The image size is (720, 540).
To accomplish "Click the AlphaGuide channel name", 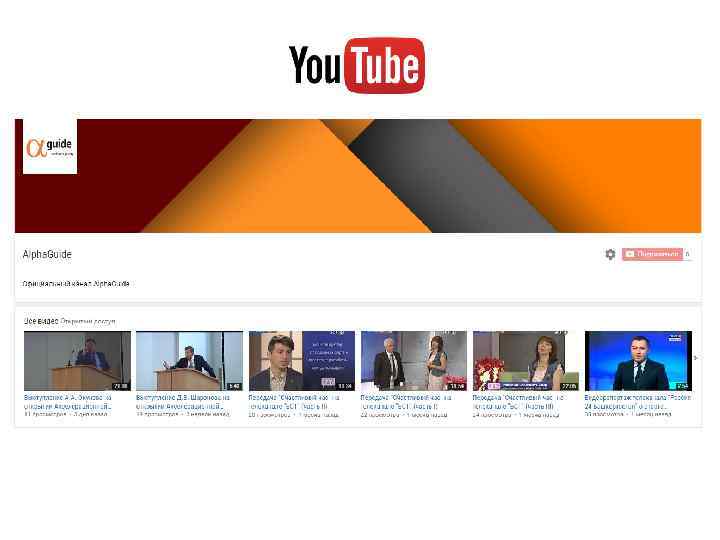I will (47, 254).
